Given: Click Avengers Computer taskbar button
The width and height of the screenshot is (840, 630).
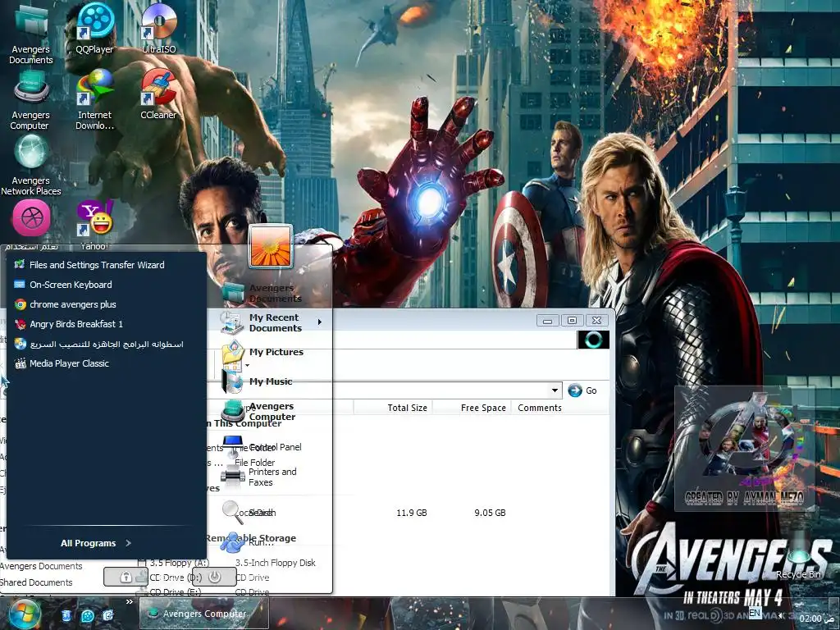Looking at the screenshot, I should [x=203, y=614].
